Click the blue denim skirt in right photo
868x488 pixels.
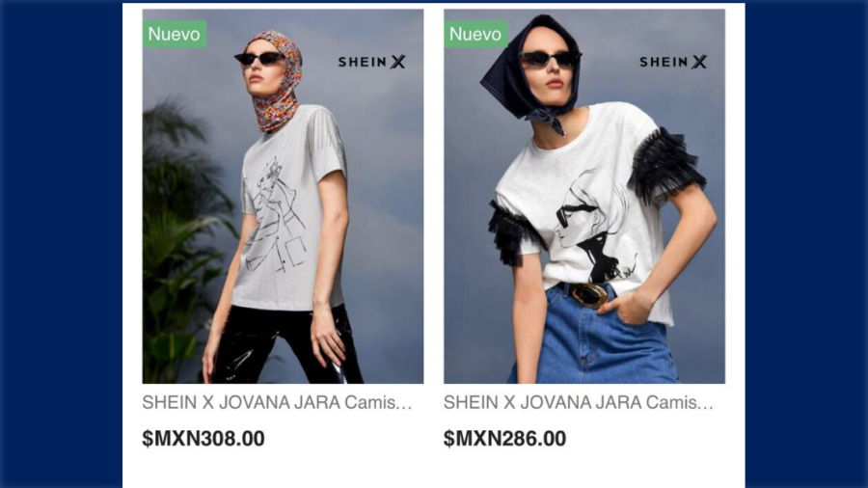point(595,339)
